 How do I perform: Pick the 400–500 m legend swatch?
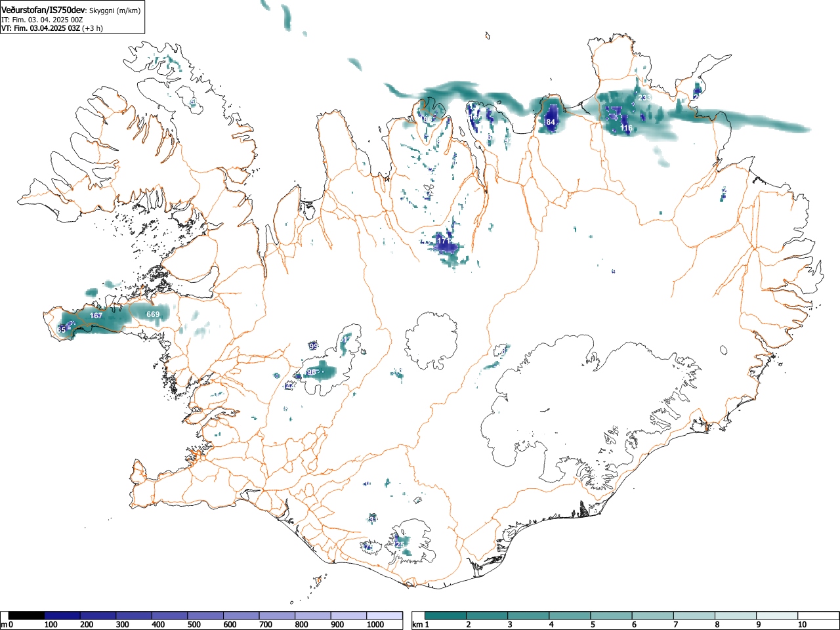[170, 616]
